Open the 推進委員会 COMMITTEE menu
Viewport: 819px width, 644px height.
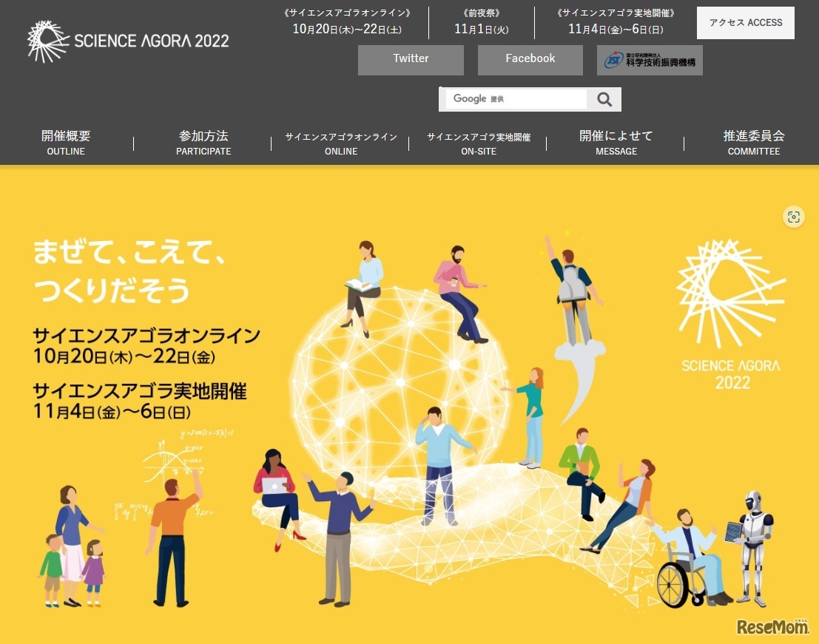pyautogui.click(x=753, y=143)
